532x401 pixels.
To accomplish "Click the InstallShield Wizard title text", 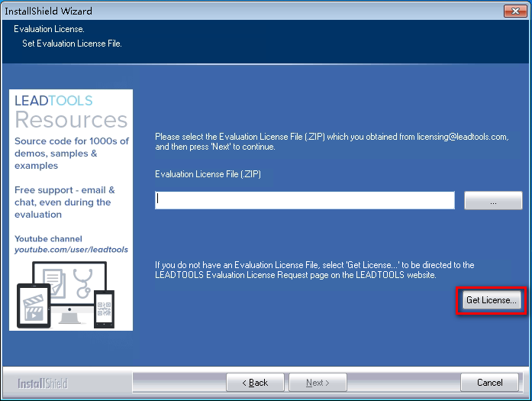I will click(x=48, y=11).
